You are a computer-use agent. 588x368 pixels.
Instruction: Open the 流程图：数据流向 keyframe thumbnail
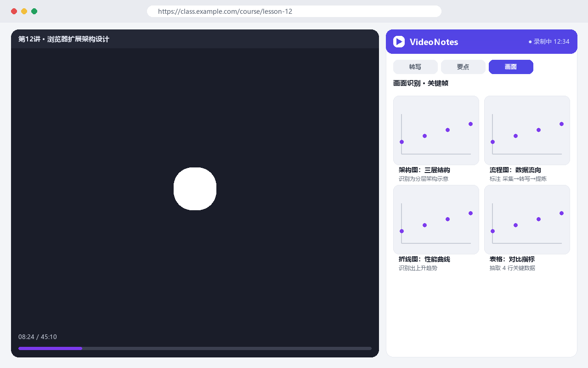click(527, 130)
